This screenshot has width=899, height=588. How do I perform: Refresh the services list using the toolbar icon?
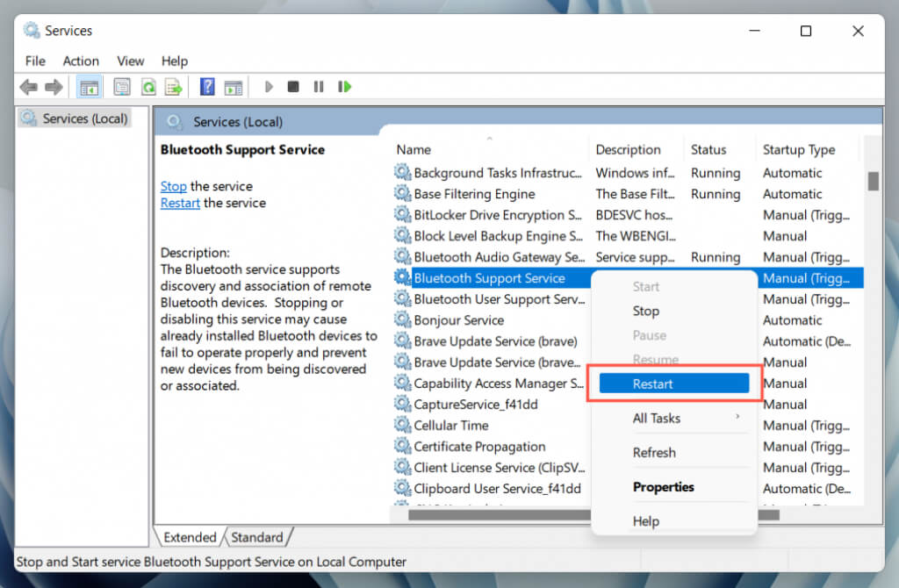[147, 86]
